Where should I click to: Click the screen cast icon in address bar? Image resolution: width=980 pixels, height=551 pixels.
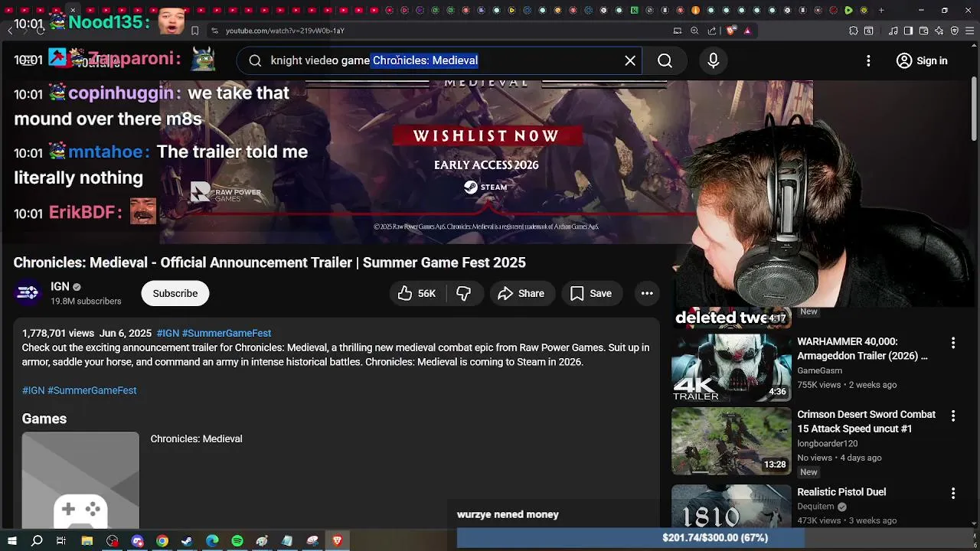pos(677,31)
